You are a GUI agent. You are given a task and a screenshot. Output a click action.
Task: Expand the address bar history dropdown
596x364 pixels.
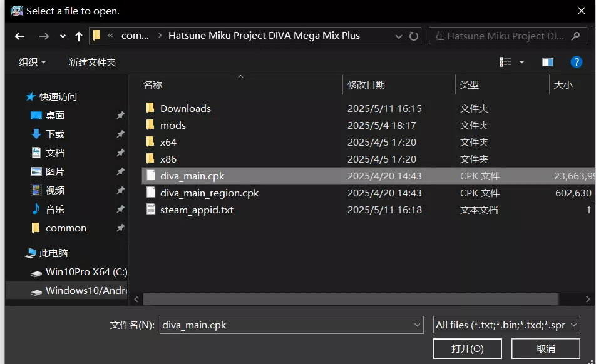398,36
